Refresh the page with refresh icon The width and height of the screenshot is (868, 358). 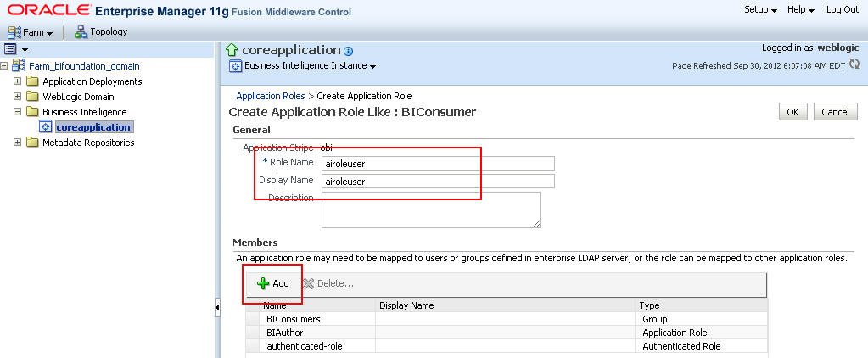click(854, 64)
